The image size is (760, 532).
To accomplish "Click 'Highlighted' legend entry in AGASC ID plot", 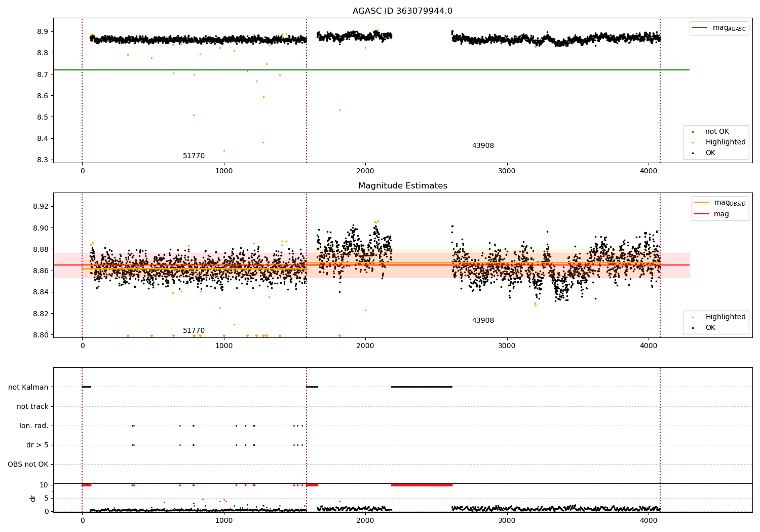I will click(719, 142).
